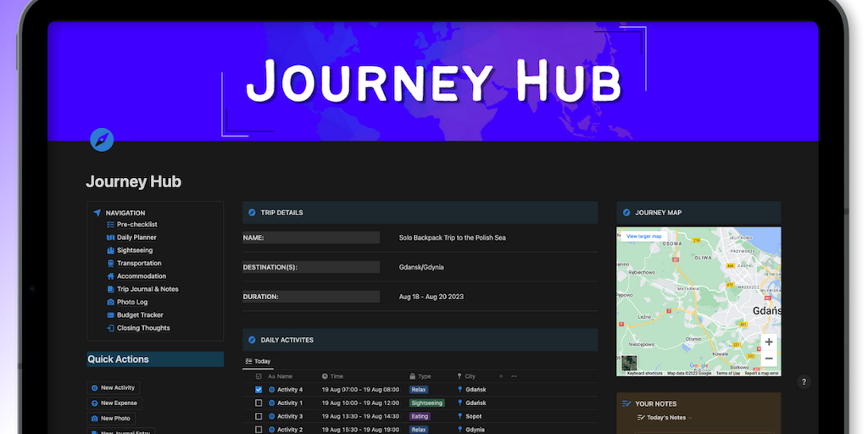
Task: Click the View larger map link
Action: pyautogui.click(x=643, y=236)
